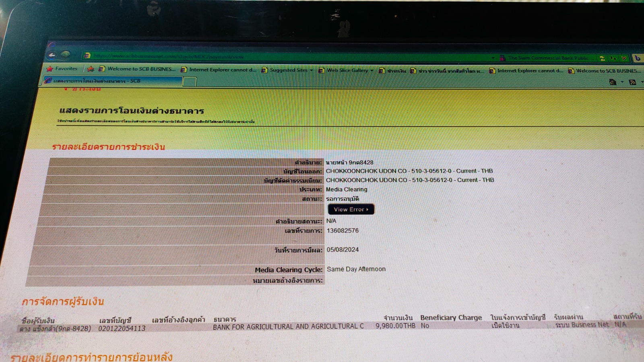Image resolution: width=644 pixels, height=362 pixels.
Task: Click 'No' under Beneficiary Charge
Action: [x=425, y=326]
